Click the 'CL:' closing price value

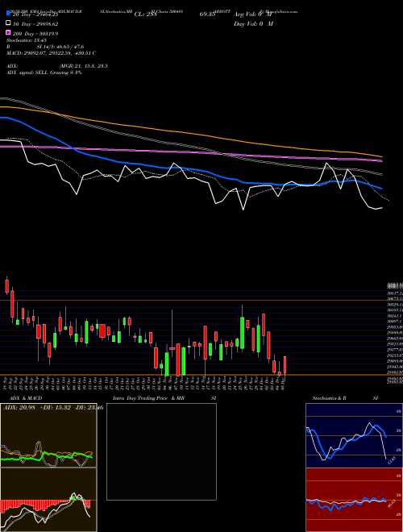[x=146, y=15]
